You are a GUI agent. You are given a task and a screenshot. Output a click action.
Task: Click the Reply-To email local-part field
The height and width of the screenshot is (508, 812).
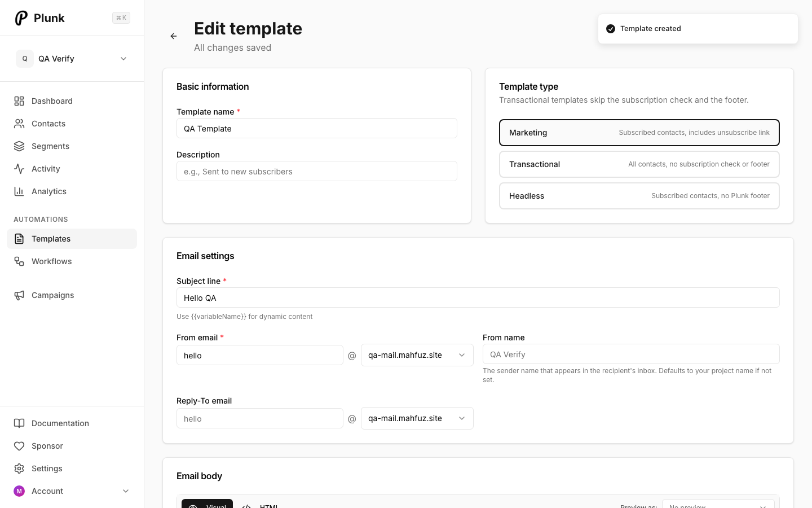(260, 418)
